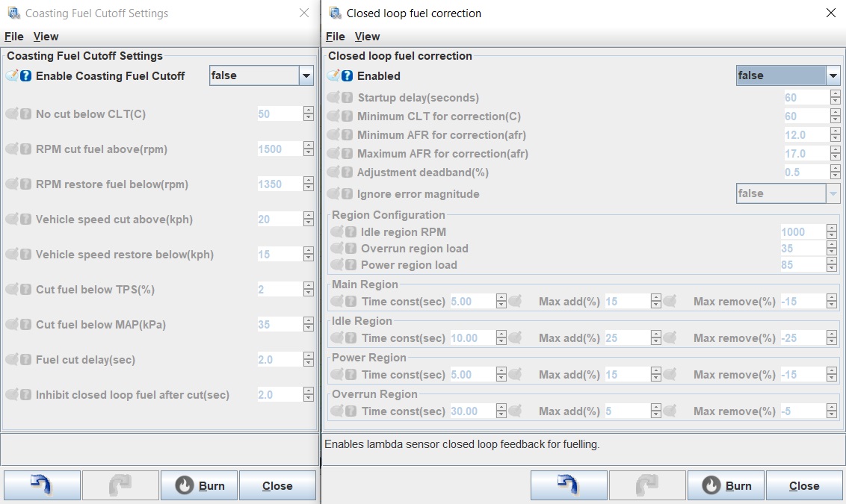Expand closed loop Enabled dropdown
Screen dimensions: 846x504
pyautogui.click(x=833, y=75)
